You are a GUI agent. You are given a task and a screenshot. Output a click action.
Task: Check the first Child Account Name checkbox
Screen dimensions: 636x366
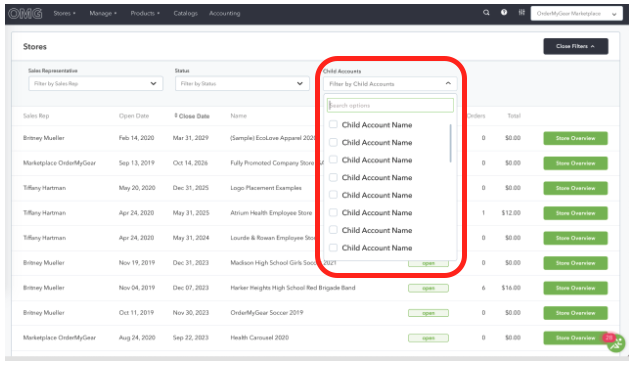pyautogui.click(x=333, y=124)
